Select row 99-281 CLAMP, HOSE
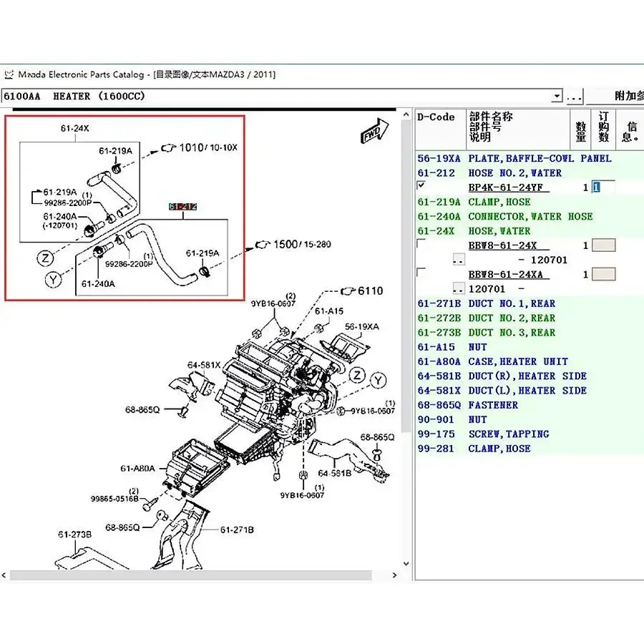The image size is (644, 644). click(530, 449)
